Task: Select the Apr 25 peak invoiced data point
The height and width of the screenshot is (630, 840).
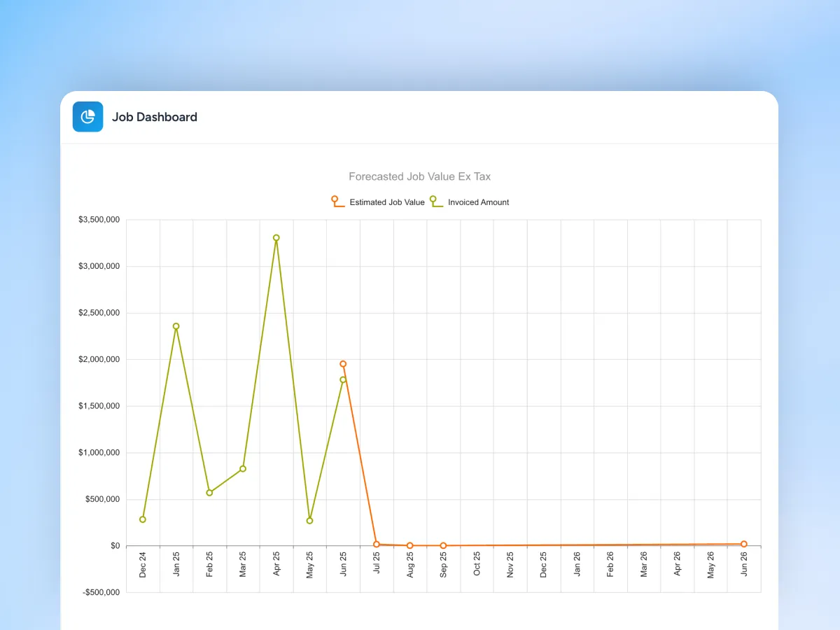Action: tap(276, 238)
